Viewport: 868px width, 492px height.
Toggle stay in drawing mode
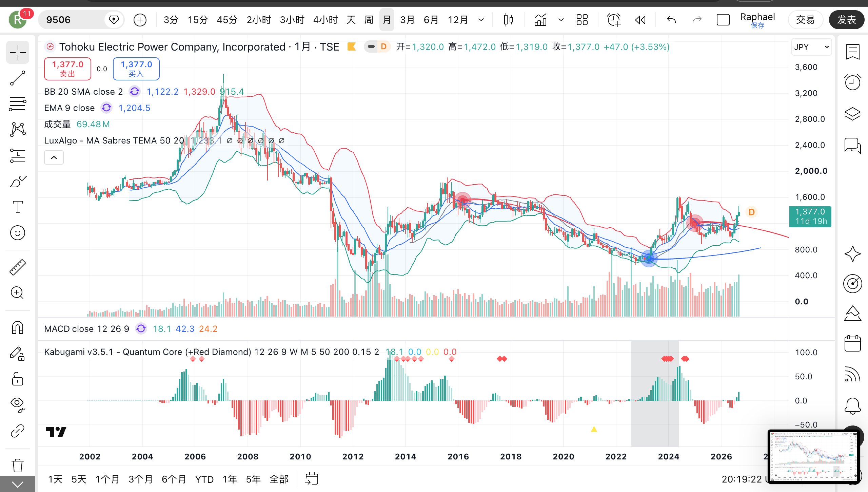tap(18, 354)
